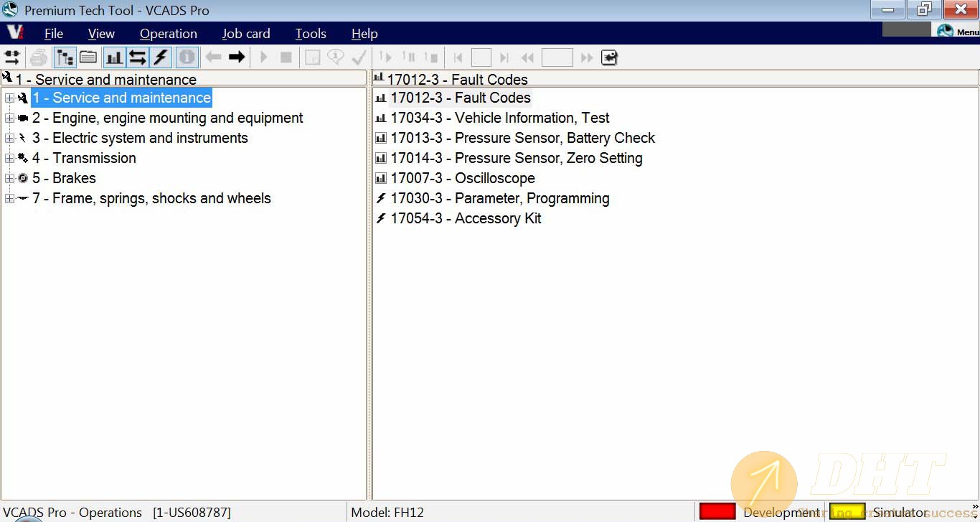Screen dimensions: 980x522
Task: Click the back arrow toolbar icon
Action: point(213,57)
